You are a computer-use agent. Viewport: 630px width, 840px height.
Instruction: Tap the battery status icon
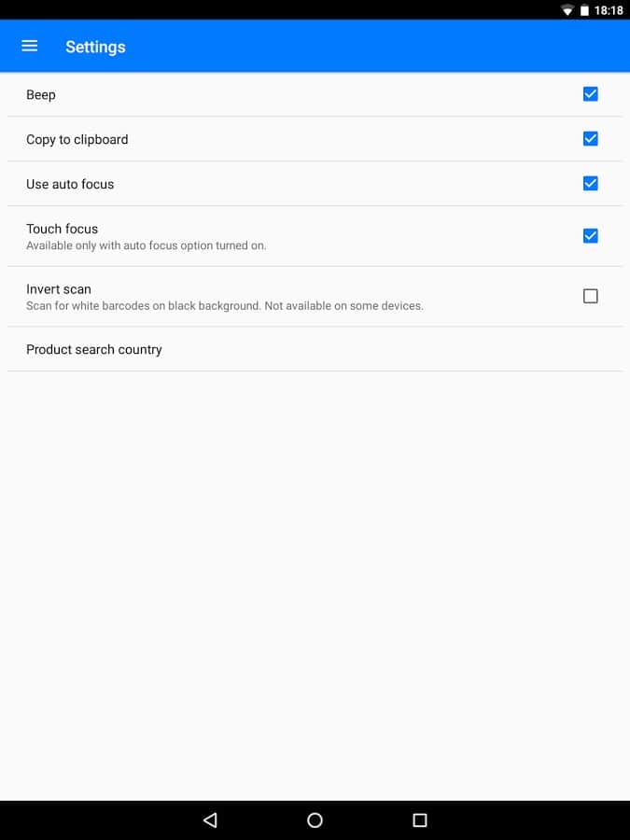coord(584,10)
